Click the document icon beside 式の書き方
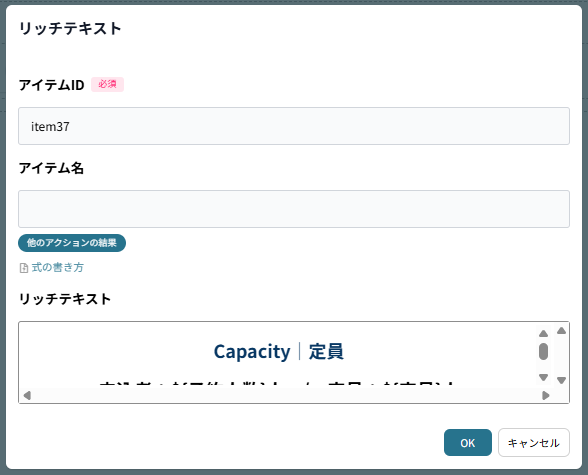The height and width of the screenshot is (475, 588). [x=24, y=268]
